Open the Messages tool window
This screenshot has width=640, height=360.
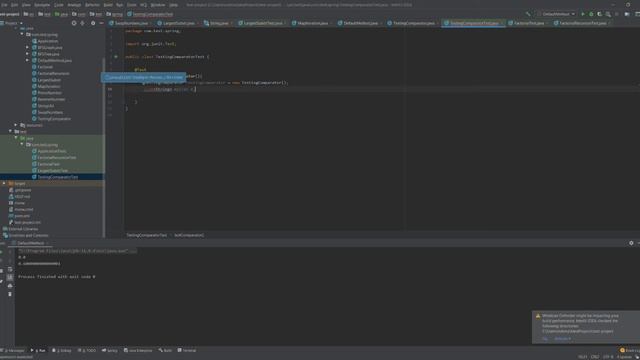[13, 350]
